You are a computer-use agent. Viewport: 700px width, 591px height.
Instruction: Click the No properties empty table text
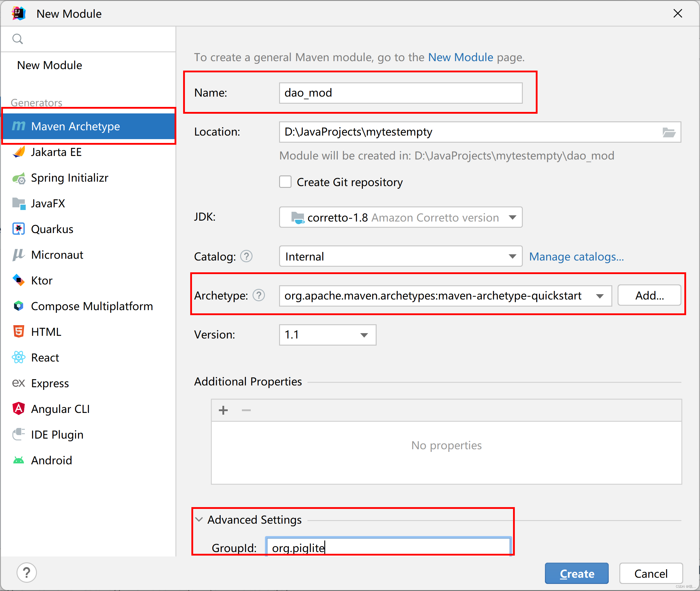point(446,445)
